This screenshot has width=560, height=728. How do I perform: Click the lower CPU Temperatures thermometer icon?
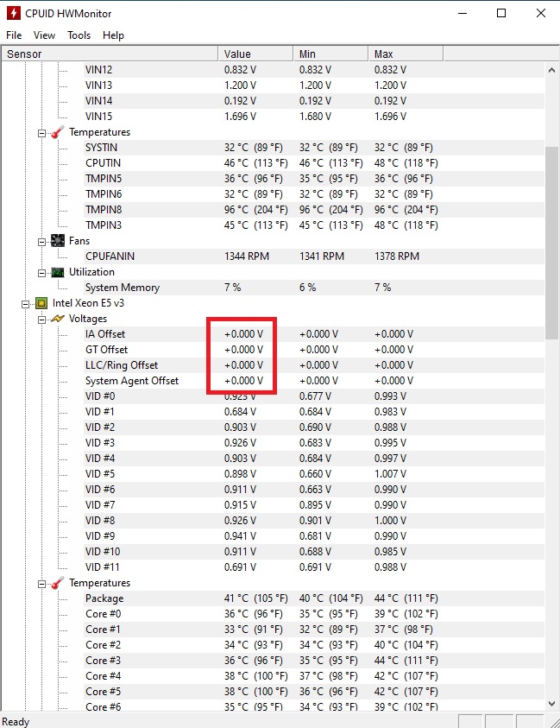[x=58, y=583]
